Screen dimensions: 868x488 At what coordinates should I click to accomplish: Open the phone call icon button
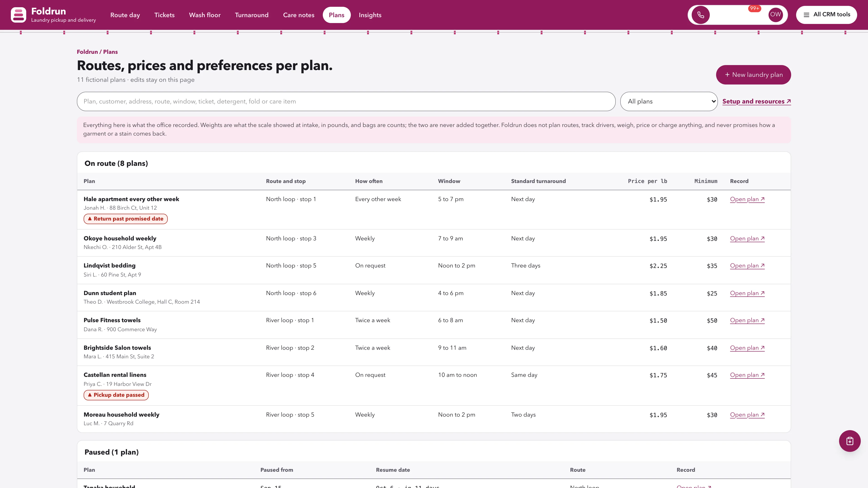(x=701, y=15)
